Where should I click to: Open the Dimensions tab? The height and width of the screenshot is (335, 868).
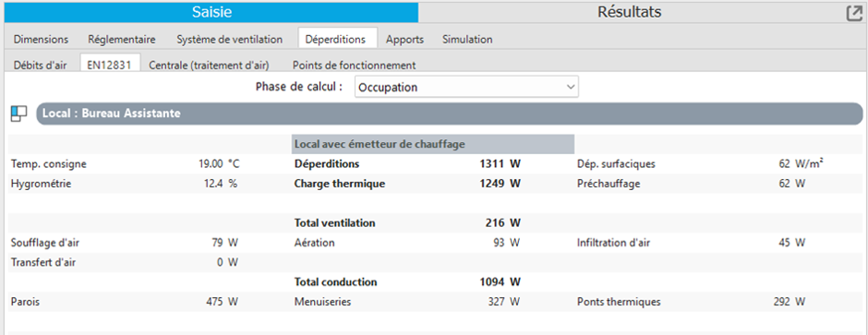tap(41, 40)
